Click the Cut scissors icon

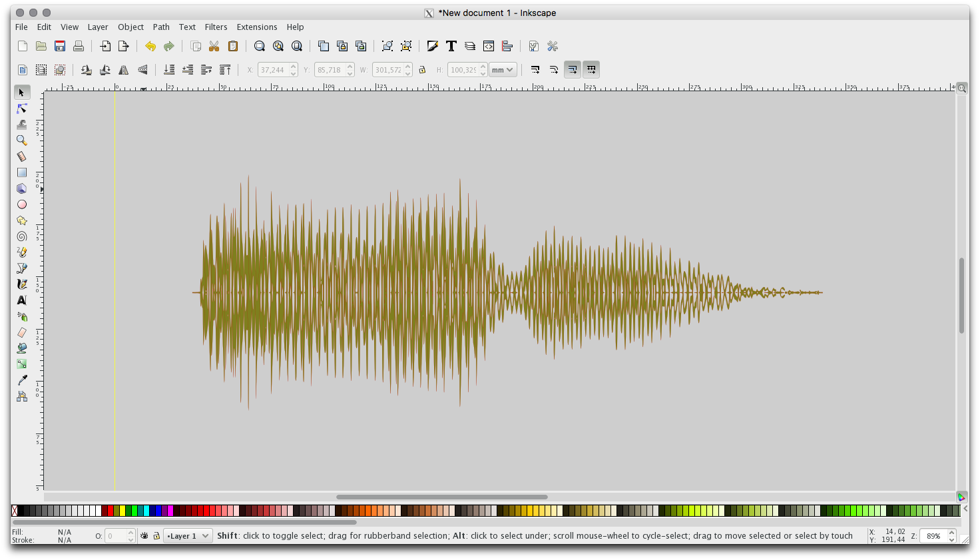pyautogui.click(x=214, y=46)
